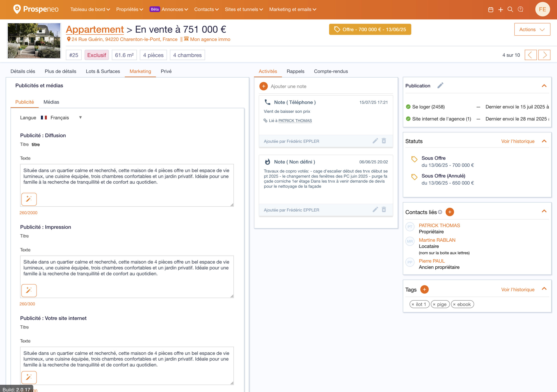557x392 pixels.
Task: Switch to the Lots & Surfaces tab
Action: click(103, 71)
